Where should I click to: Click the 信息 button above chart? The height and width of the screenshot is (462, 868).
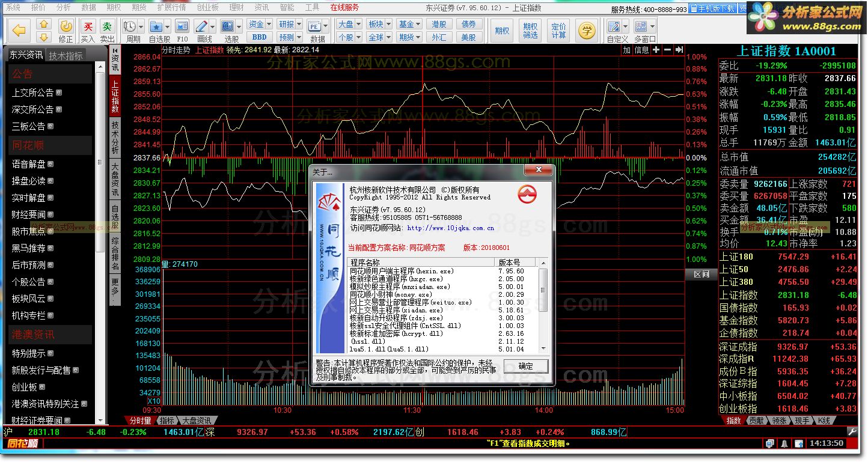coord(642,50)
